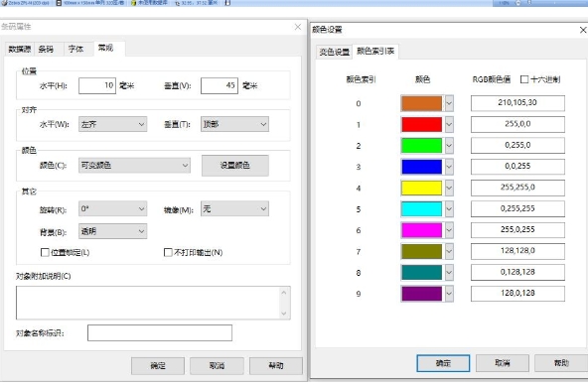This screenshot has width=588, height=385.
Task: Click the RGB field showing 0,255,255
Action: point(517,209)
